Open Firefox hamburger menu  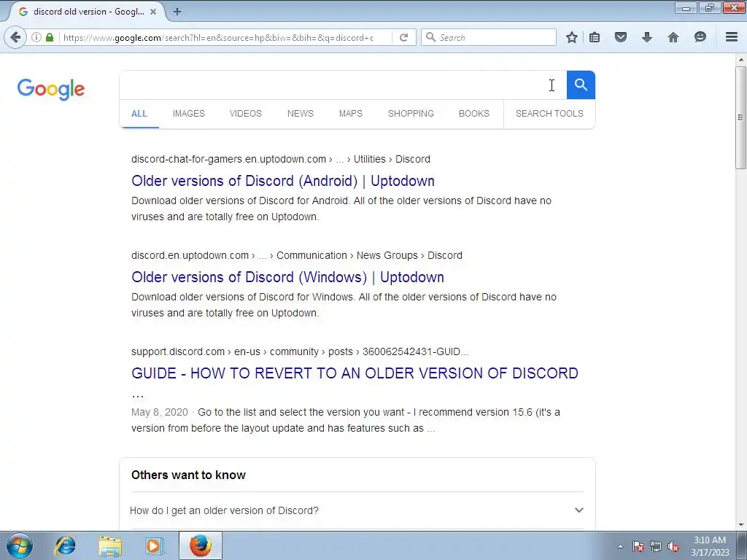pyautogui.click(x=732, y=37)
